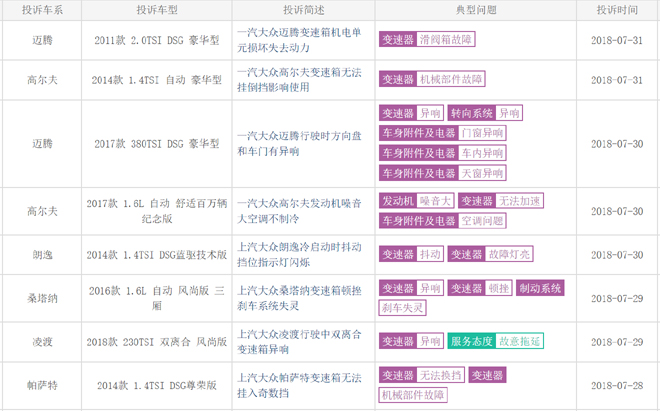This screenshot has height=411, width=660.
Task: Click 变速器 异响 tag in 凌渡 row
Action: point(411,341)
